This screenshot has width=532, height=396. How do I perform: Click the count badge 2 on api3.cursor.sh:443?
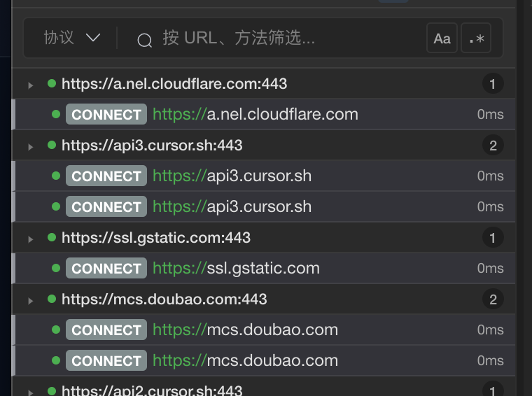coord(493,146)
